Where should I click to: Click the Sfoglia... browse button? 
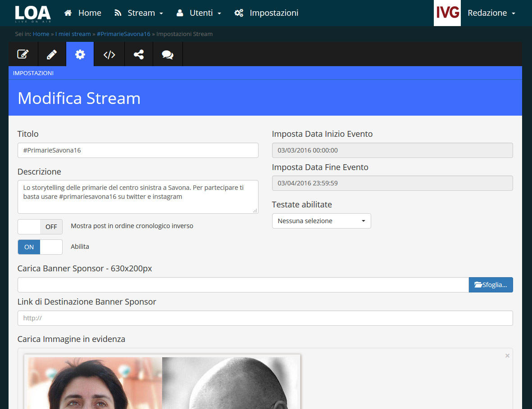491,285
